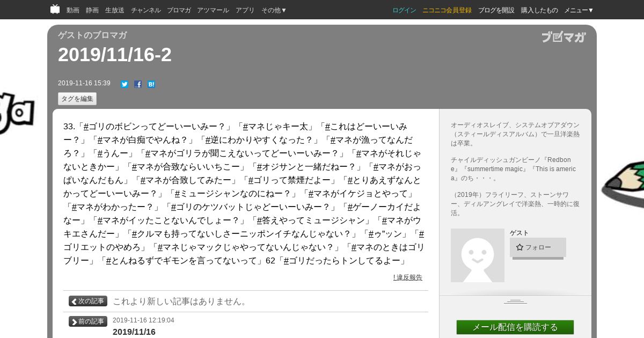
Task: Open ブロマガ in top navigation
Action: pos(179,10)
